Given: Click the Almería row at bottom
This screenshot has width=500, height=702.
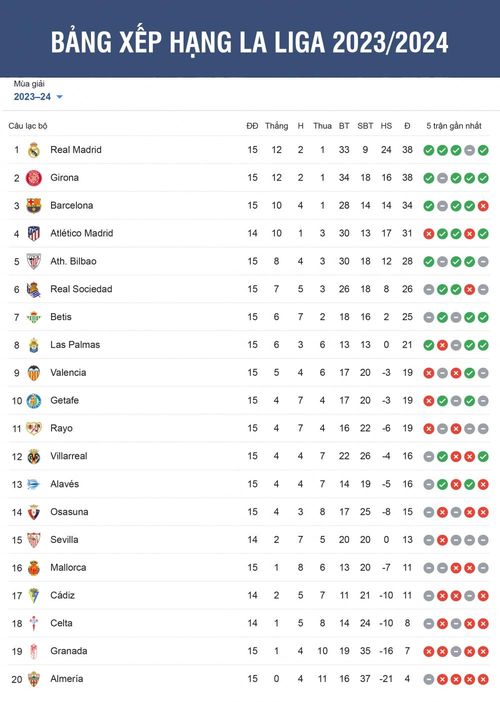Looking at the screenshot, I should coord(250,679).
